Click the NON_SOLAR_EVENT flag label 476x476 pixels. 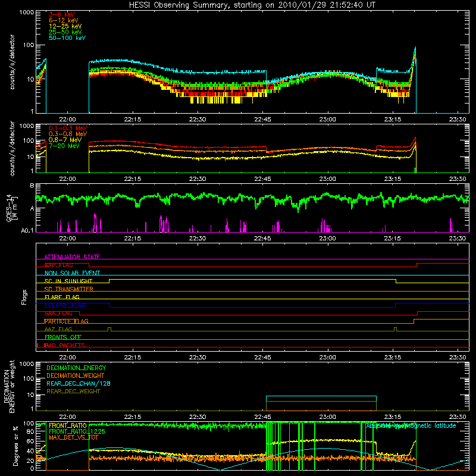(x=72, y=273)
